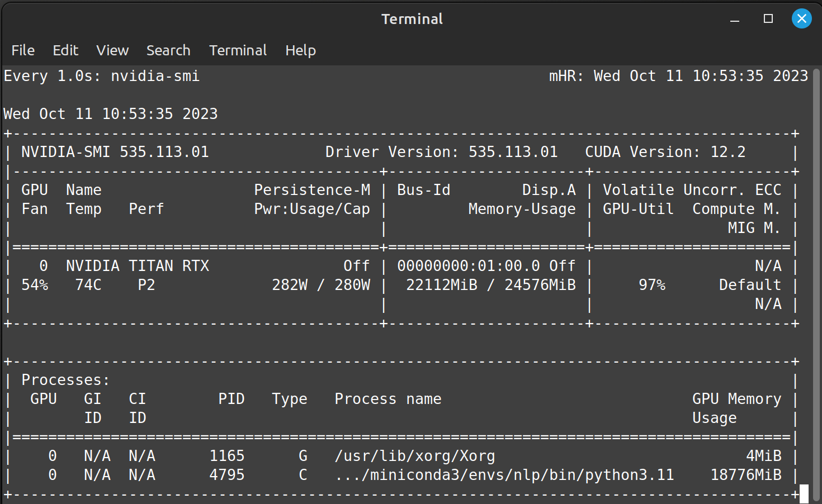Screen dimensions: 822x504
Task: Click the terminal cursor block
Action: click(804, 494)
